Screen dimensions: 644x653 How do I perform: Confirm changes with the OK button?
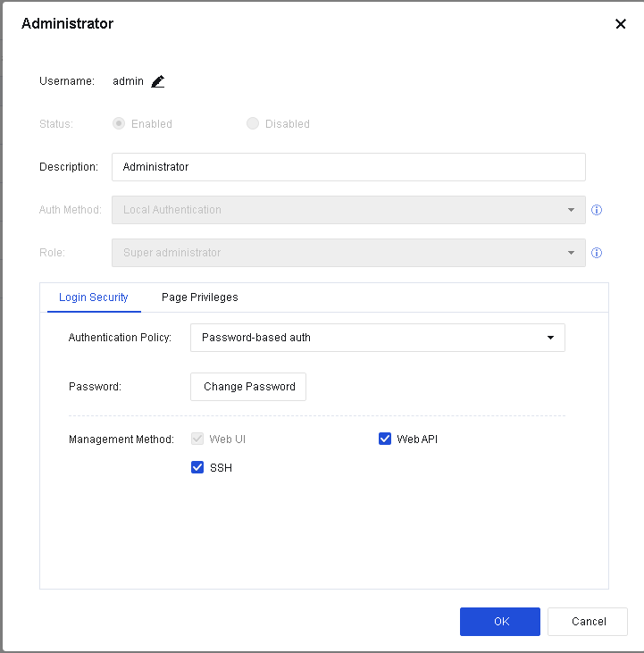click(499, 622)
